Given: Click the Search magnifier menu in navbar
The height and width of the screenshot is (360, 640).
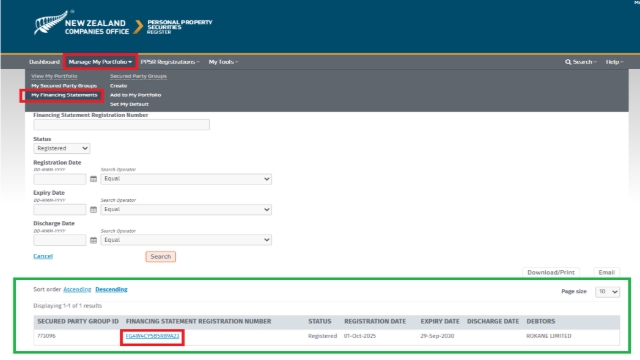Looking at the screenshot, I should pos(580,62).
